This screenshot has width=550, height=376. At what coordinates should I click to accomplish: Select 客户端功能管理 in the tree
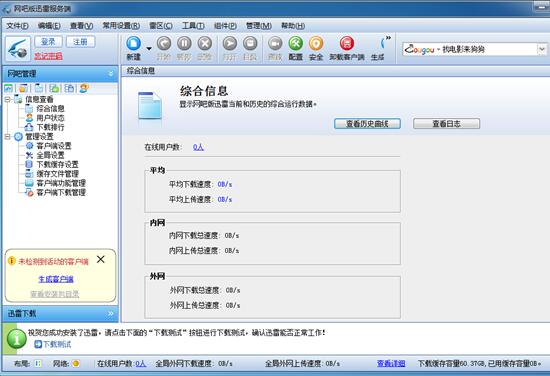pos(61,183)
